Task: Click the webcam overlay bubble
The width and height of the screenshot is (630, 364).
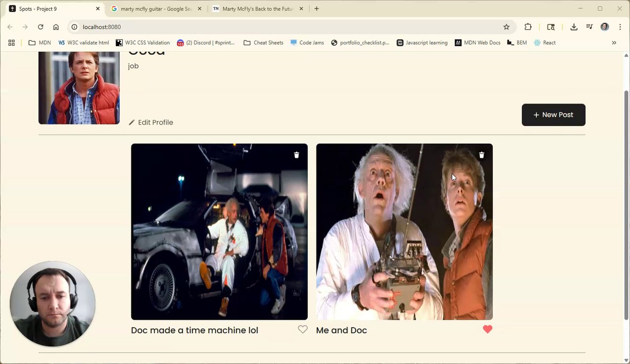Action: pyautogui.click(x=53, y=304)
